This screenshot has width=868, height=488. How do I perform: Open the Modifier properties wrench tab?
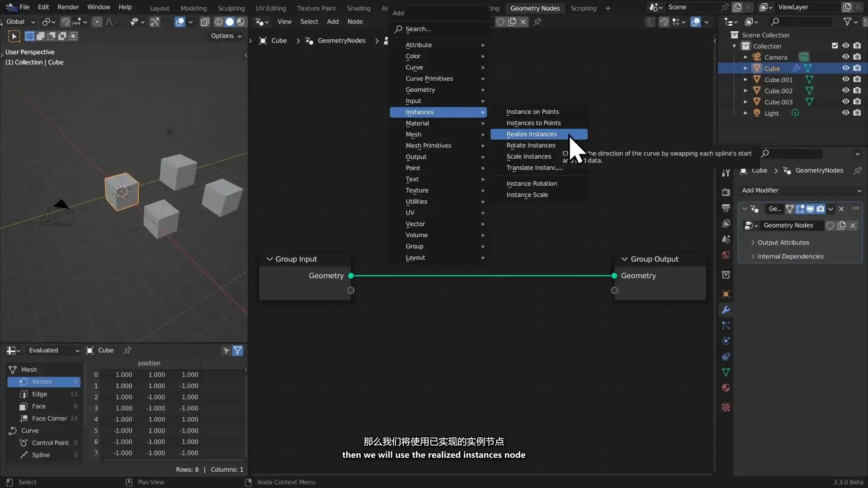pos(726,310)
